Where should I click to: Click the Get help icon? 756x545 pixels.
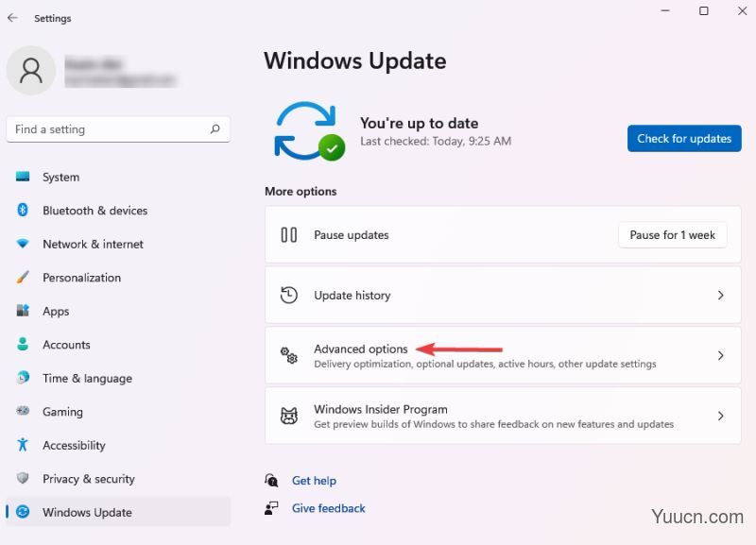271,480
